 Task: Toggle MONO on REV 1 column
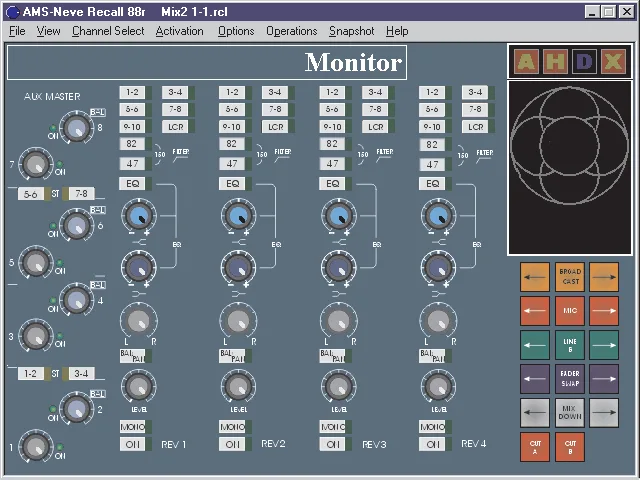[x=135, y=427]
